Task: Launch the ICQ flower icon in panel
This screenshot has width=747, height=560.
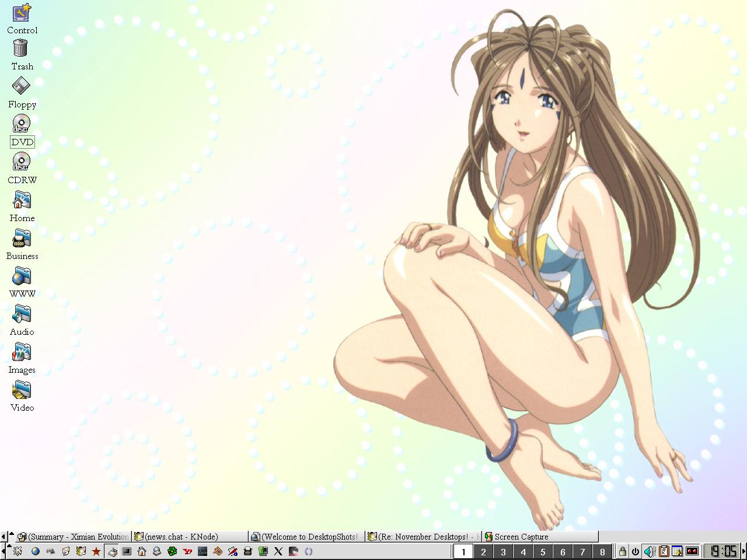Action: [172, 551]
